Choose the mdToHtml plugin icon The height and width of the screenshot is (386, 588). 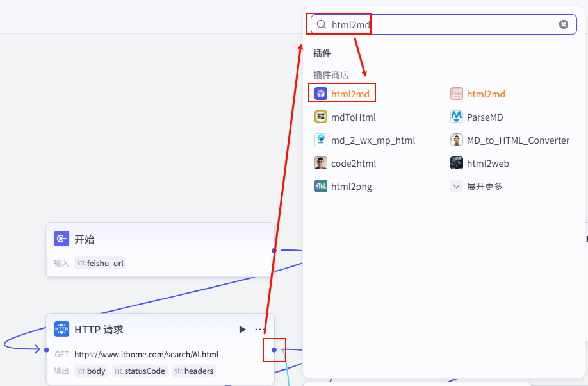(x=321, y=117)
